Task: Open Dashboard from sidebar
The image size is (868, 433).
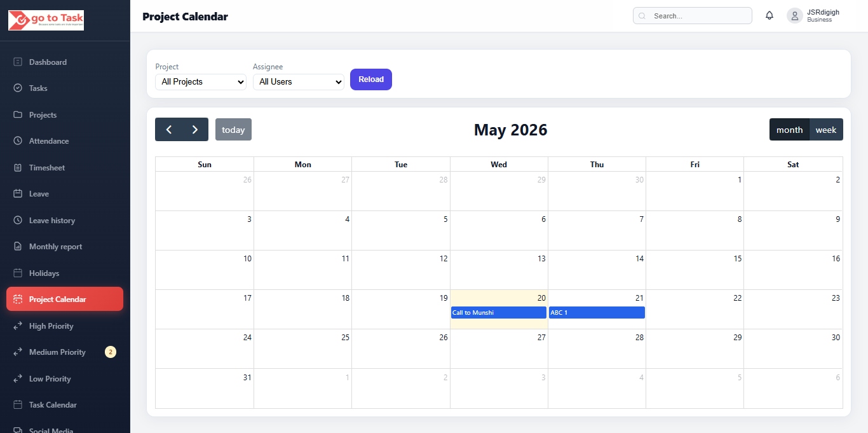Action: [x=65, y=62]
